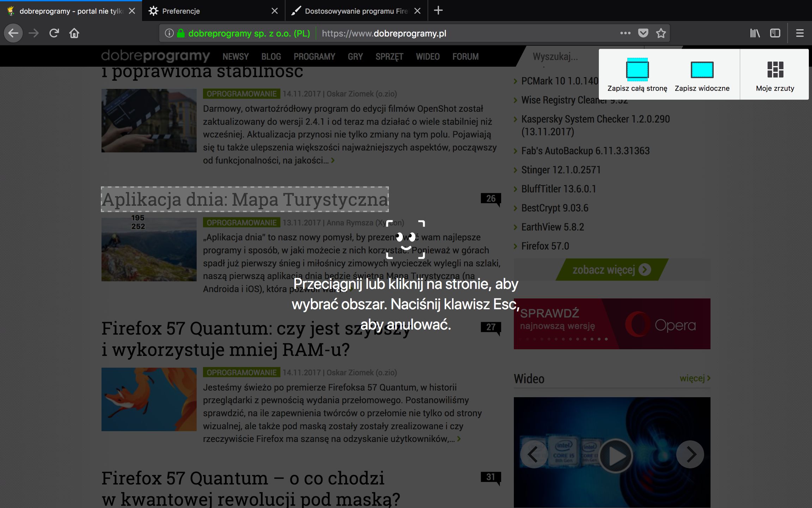Screen dimensions: 812x508
Task: Bookmark this page with the star
Action: [x=662, y=33]
